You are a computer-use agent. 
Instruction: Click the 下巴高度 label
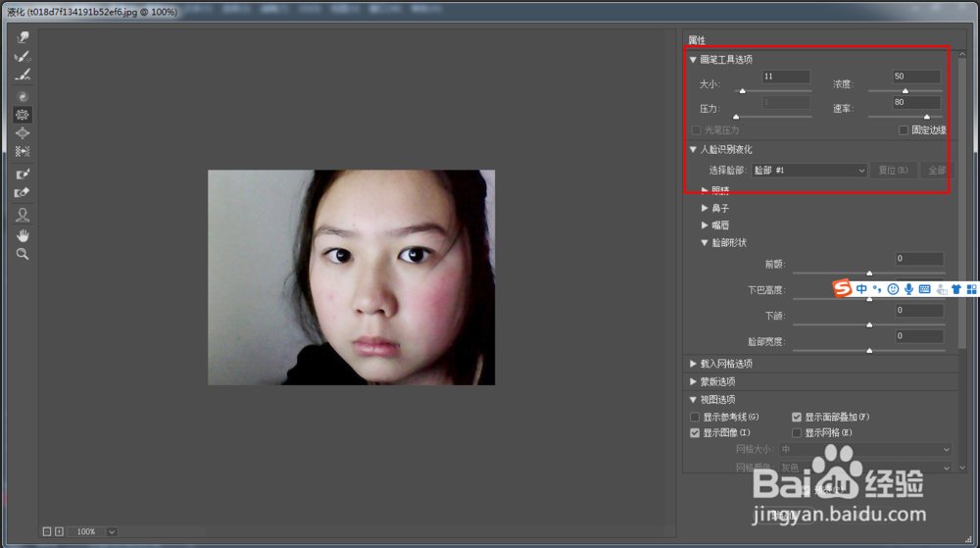(x=766, y=290)
